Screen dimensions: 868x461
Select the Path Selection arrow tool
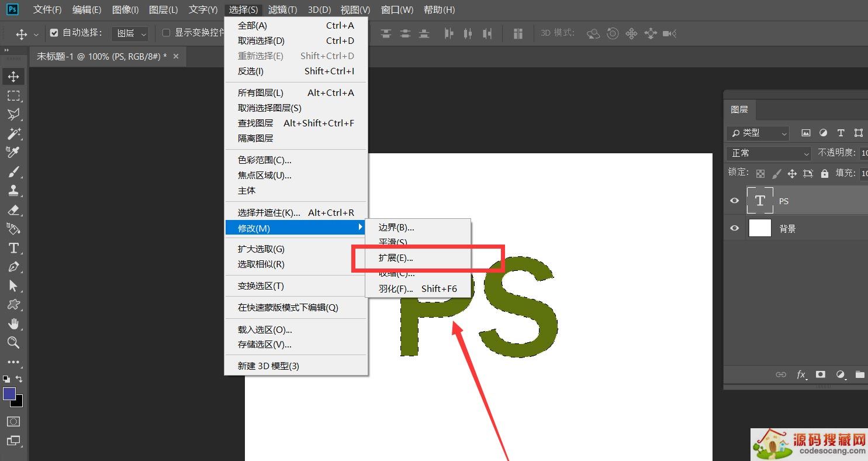(13, 285)
